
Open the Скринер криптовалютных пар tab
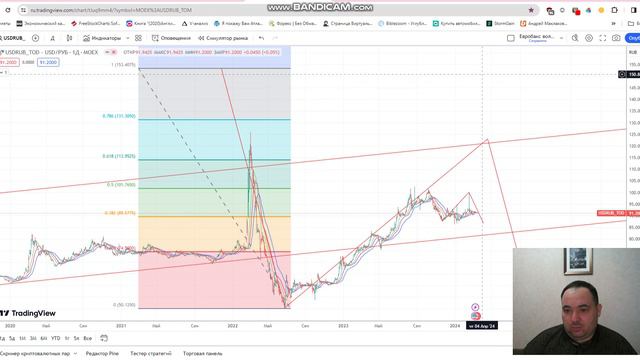(x=34, y=353)
